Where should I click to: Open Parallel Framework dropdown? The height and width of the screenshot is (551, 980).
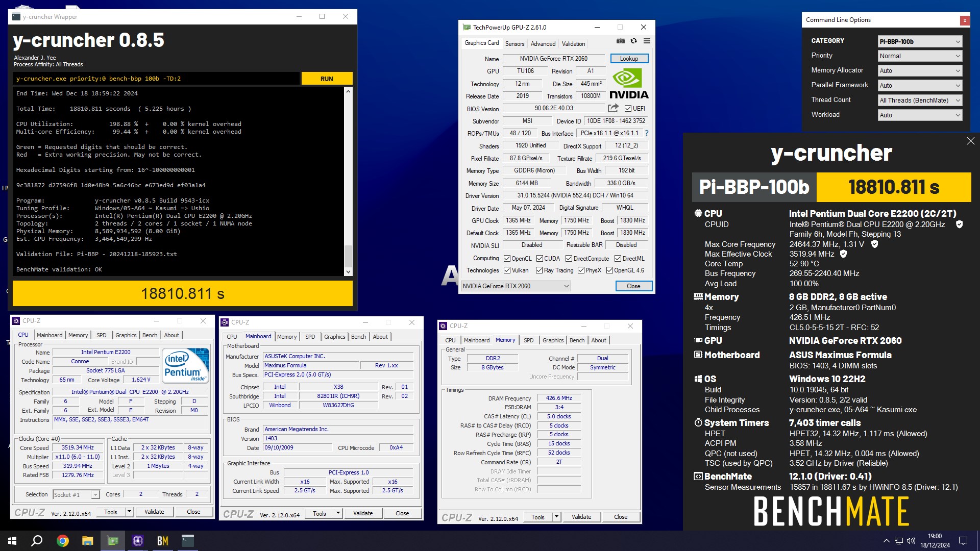point(920,86)
